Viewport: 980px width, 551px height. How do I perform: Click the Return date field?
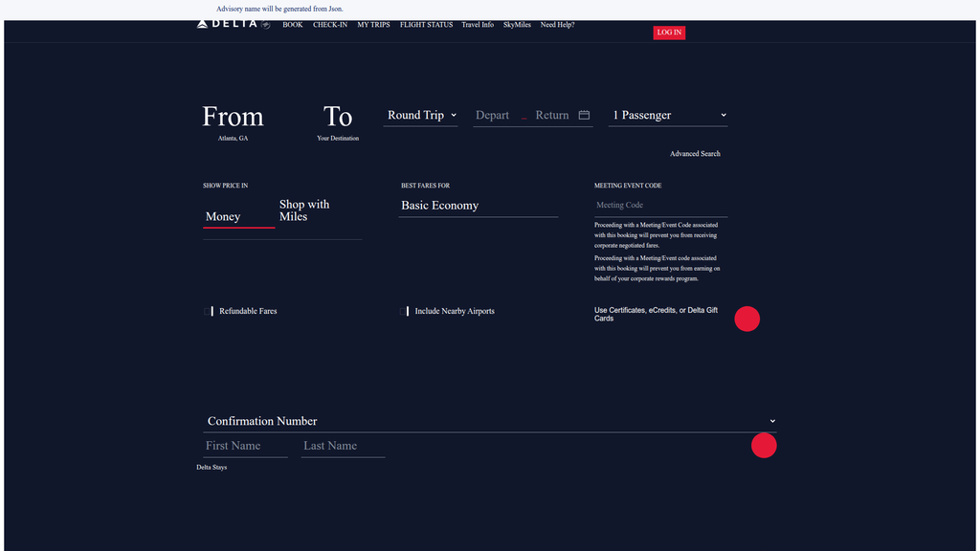[552, 116]
